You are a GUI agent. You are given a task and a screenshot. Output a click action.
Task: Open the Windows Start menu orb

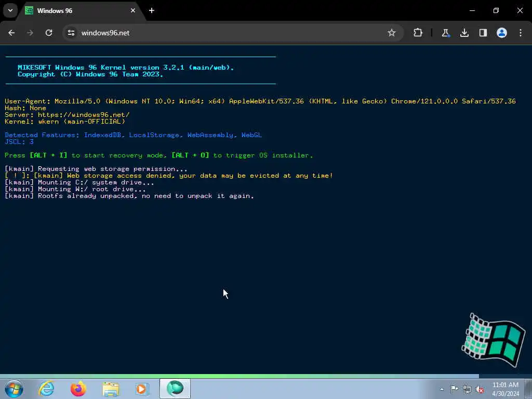coord(14,389)
